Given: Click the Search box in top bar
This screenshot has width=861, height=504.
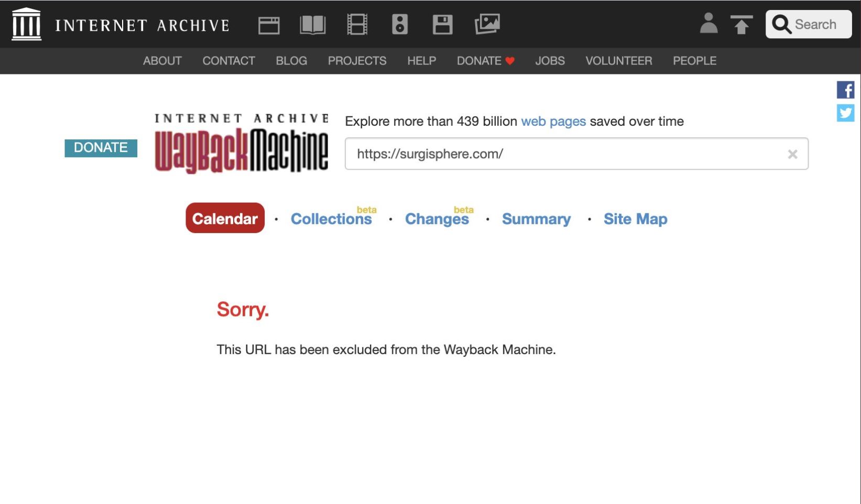Looking at the screenshot, I should (809, 24).
